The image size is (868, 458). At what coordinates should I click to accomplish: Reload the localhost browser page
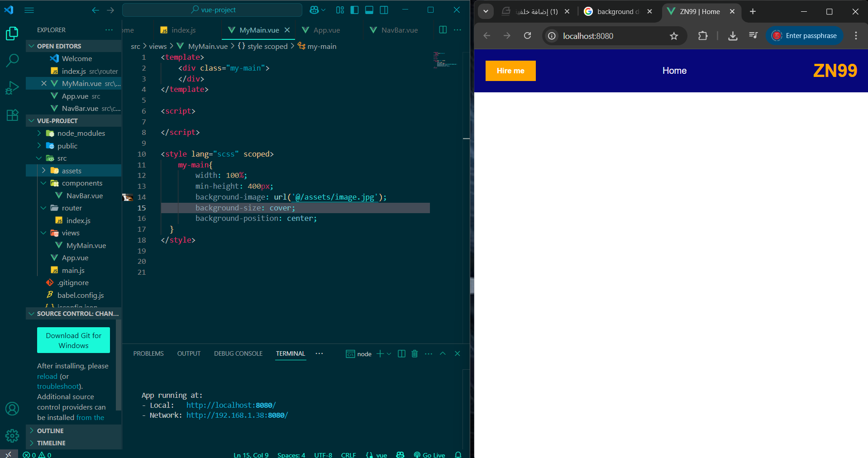tap(527, 36)
